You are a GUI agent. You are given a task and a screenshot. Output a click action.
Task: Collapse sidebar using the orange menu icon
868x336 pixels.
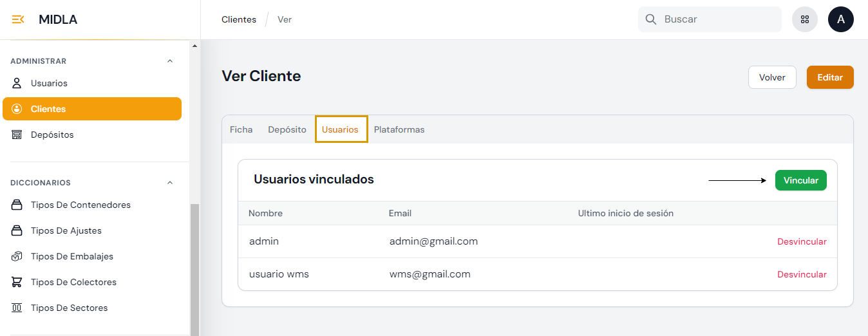pyautogui.click(x=18, y=19)
